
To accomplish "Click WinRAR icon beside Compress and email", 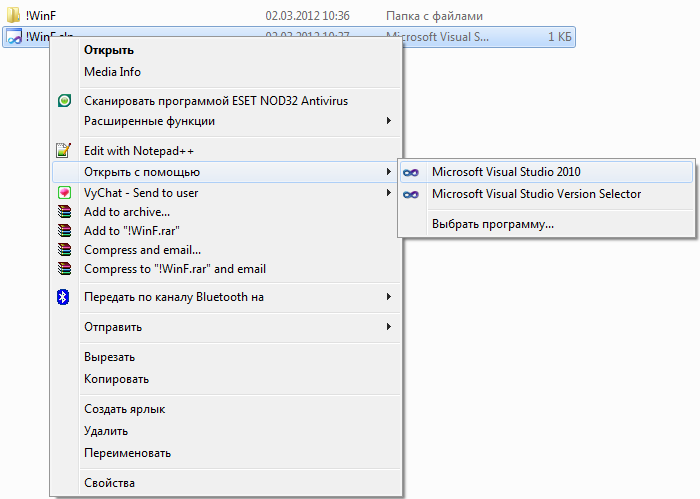I will click(64, 250).
